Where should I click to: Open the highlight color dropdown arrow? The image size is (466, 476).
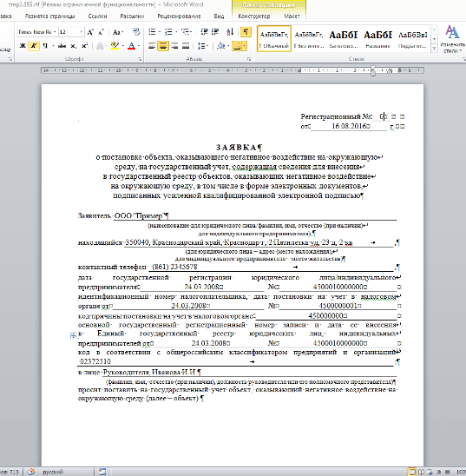(123, 46)
